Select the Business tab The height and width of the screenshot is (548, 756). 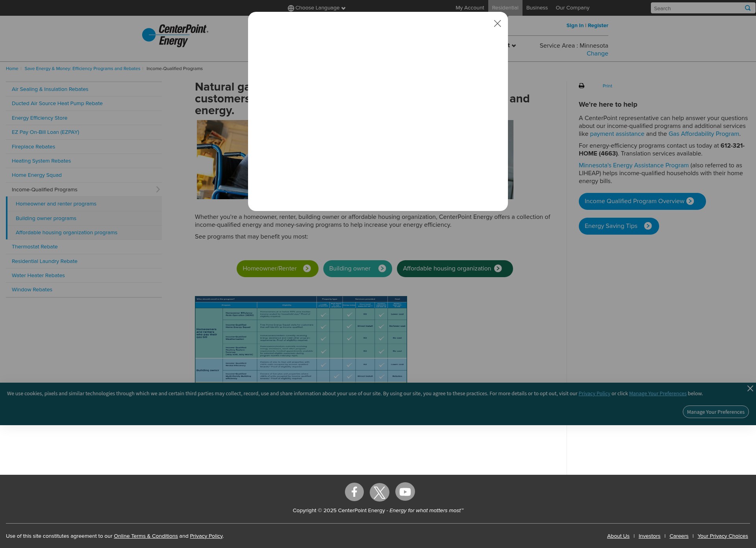point(537,8)
